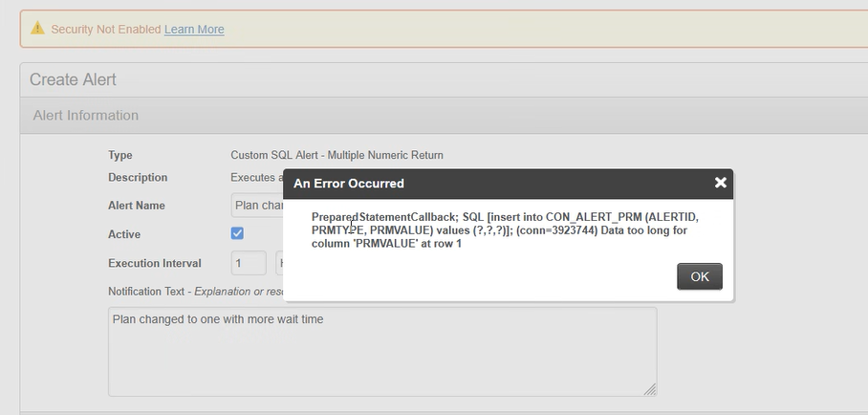The image size is (868, 415).
Task: Close the error dialog with the X
Action: pyautogui.click(x=720, y=183)
